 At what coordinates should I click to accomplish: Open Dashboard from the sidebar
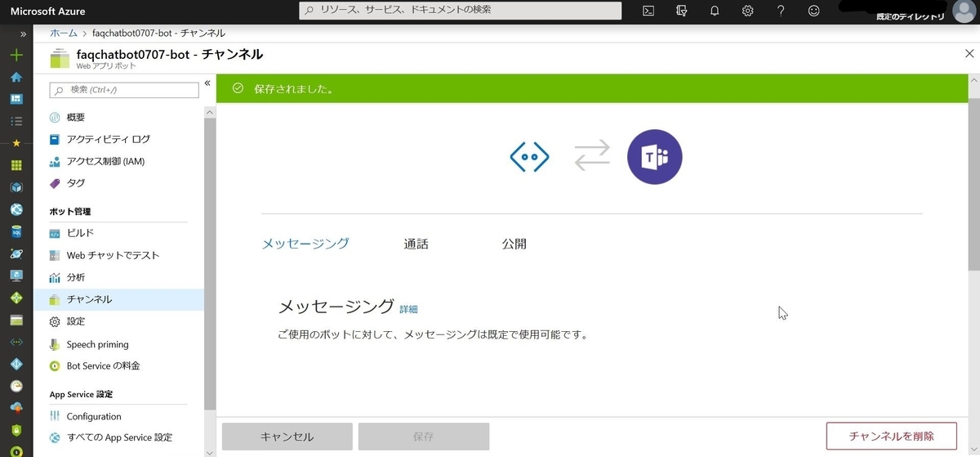pyautogui.click(x=16, y=99)
